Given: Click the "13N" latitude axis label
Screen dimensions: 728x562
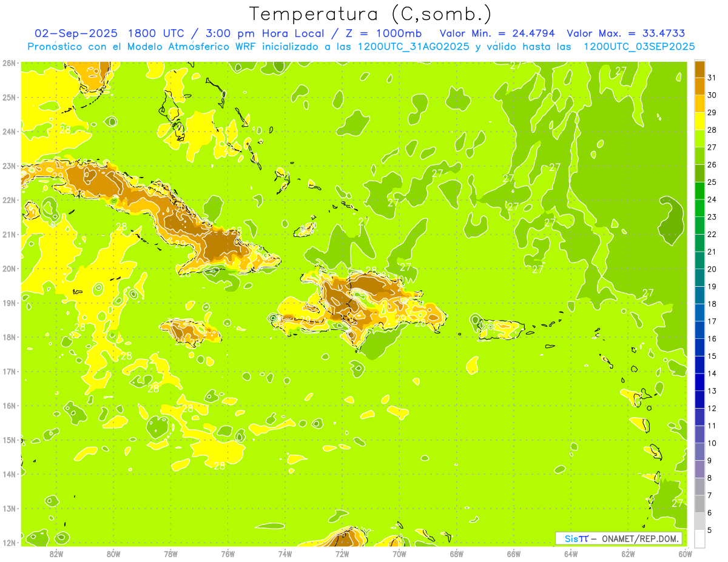Looking at the screenshot, I should click(9, 509).
